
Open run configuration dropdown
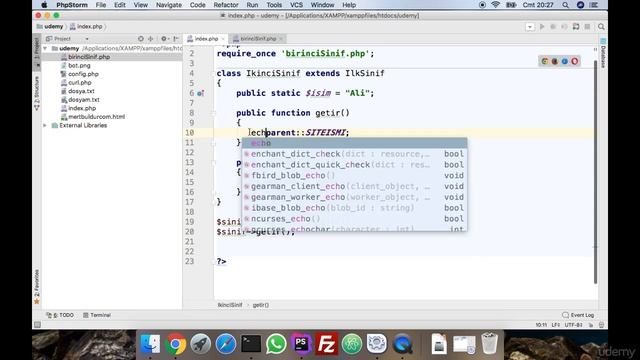(x=530, y=27)
